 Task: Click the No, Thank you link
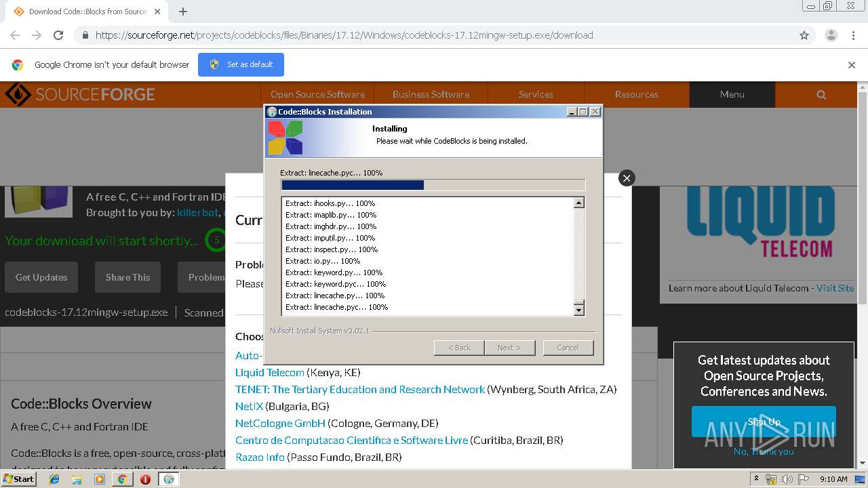tap(764, 451)
